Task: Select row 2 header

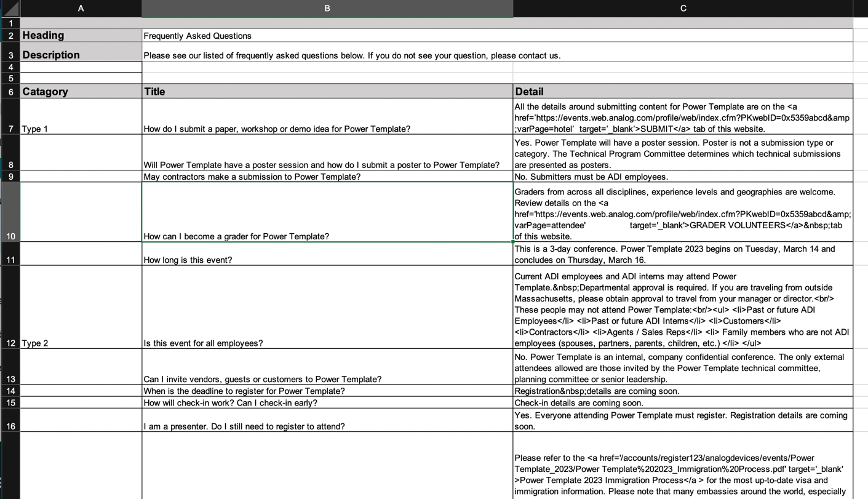Action: coord(10,36)
